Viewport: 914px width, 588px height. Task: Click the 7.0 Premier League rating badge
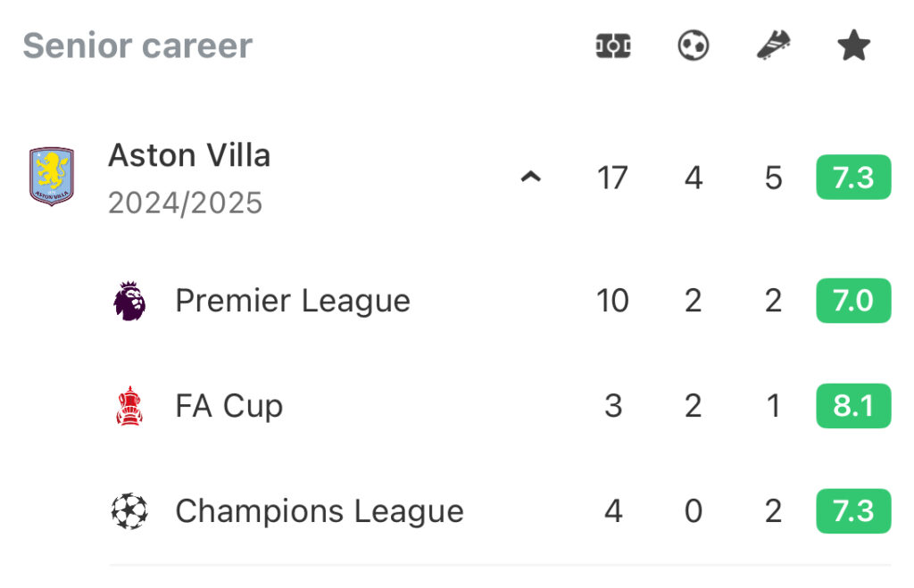pos(853,301)
